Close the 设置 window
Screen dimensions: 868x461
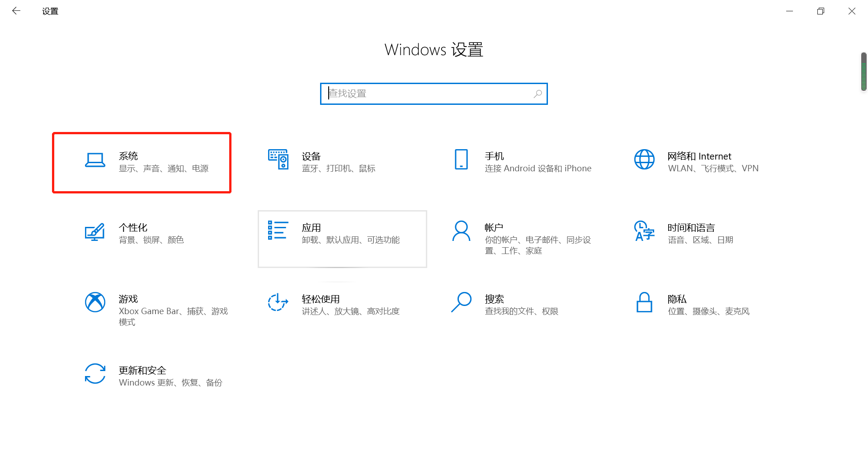pos(852,11)
